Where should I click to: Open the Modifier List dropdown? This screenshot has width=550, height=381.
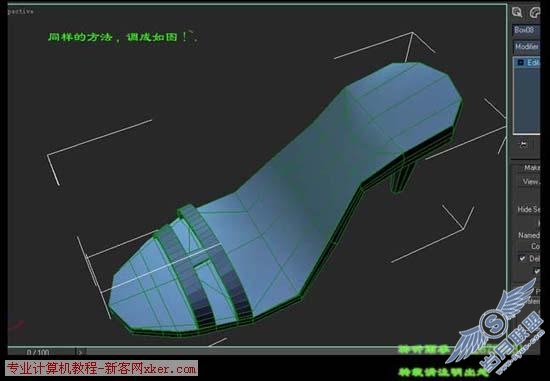pos(527,46)
